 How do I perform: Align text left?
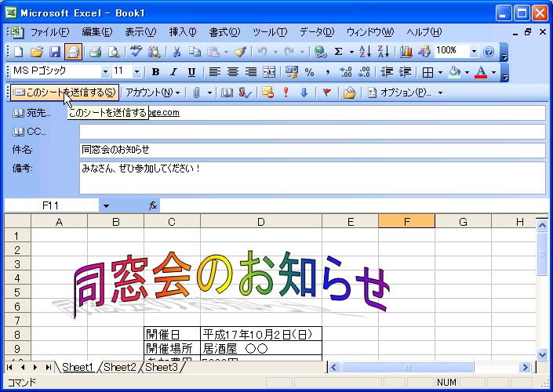214,72
